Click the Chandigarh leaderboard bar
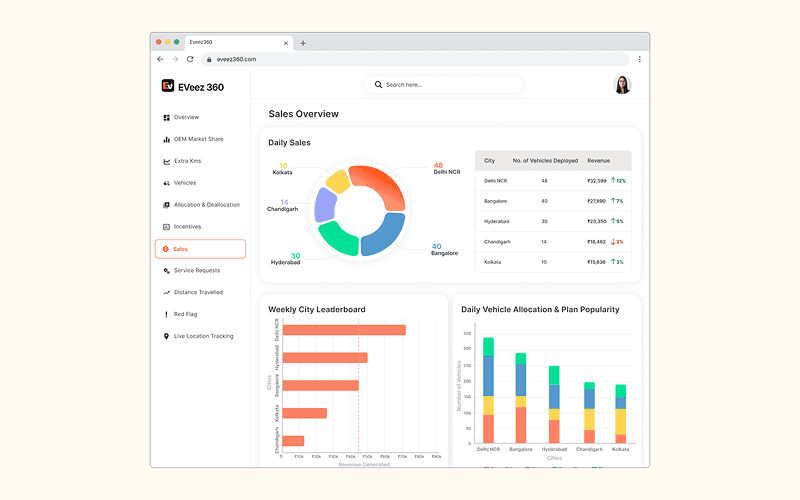 [293, 441]
